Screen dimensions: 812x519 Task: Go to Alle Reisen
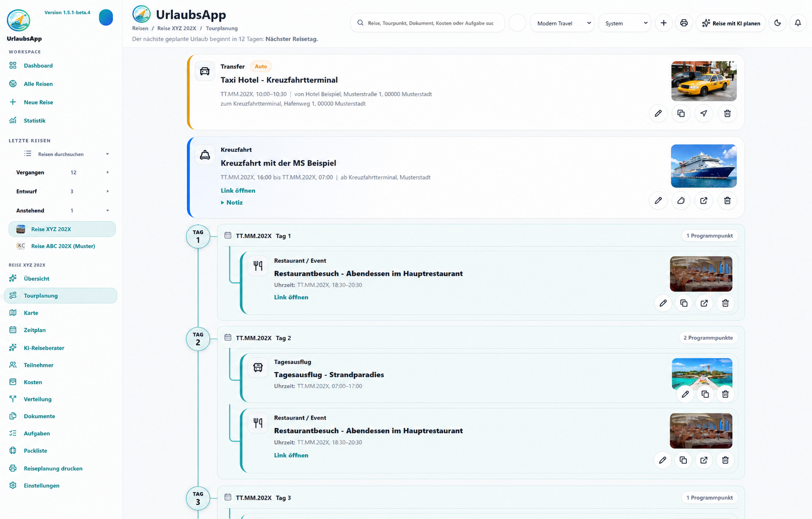[38, 84]
